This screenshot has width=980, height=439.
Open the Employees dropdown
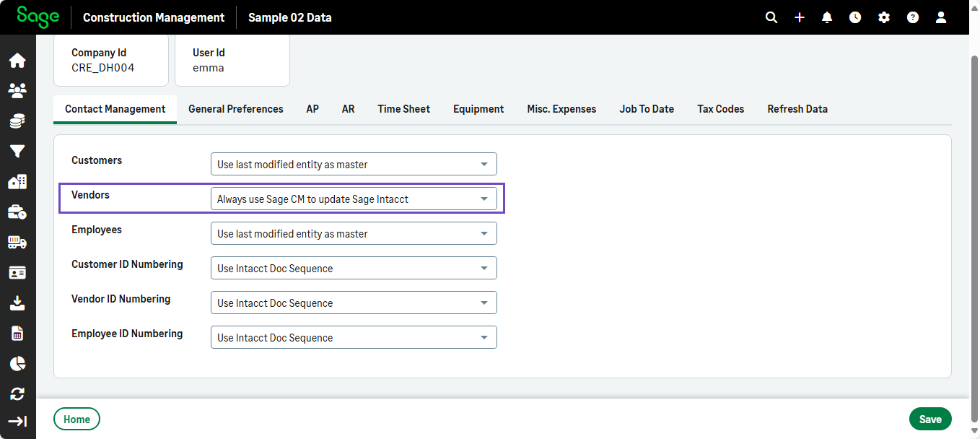point(354,233)
